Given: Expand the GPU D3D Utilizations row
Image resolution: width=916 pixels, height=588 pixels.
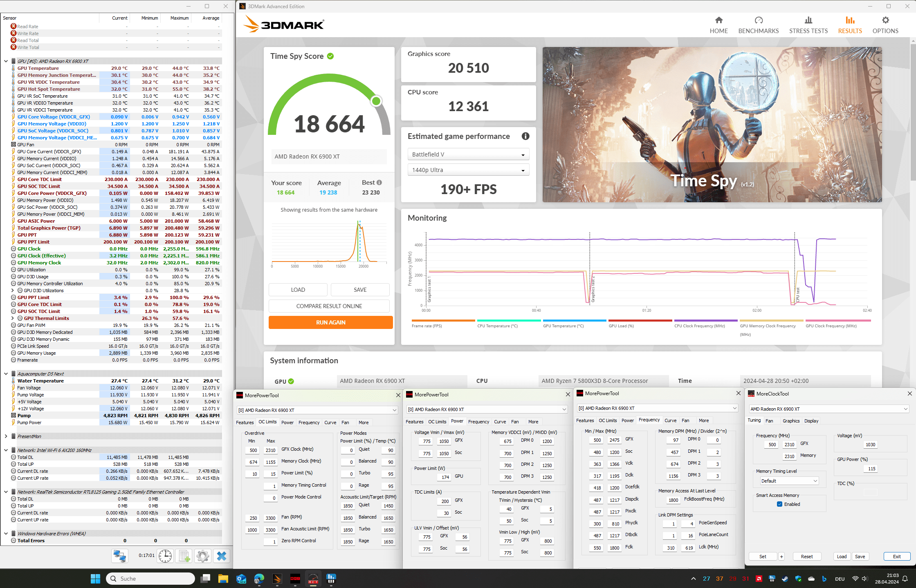Looking at the screenshot, I should click(13, 291).
